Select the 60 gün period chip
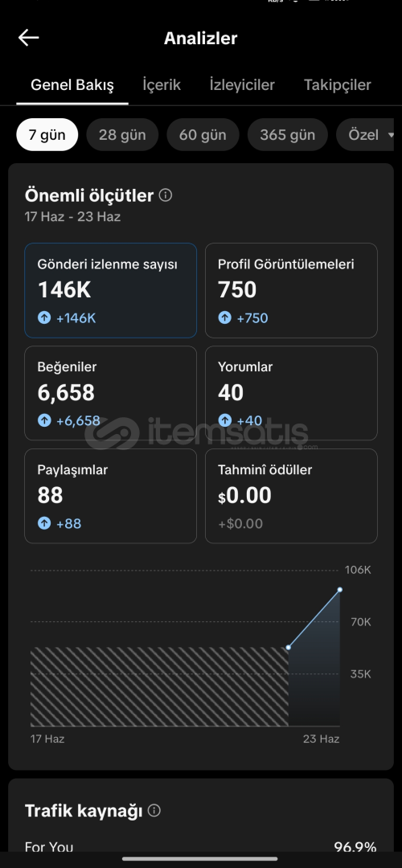The image size is (402, 868). 203,134
